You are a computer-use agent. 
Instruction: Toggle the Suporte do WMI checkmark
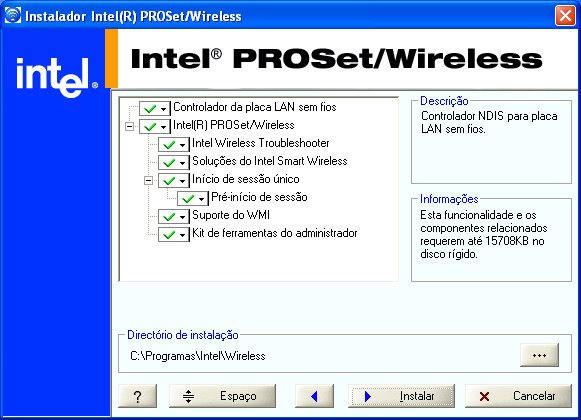[x=169, y=217]
